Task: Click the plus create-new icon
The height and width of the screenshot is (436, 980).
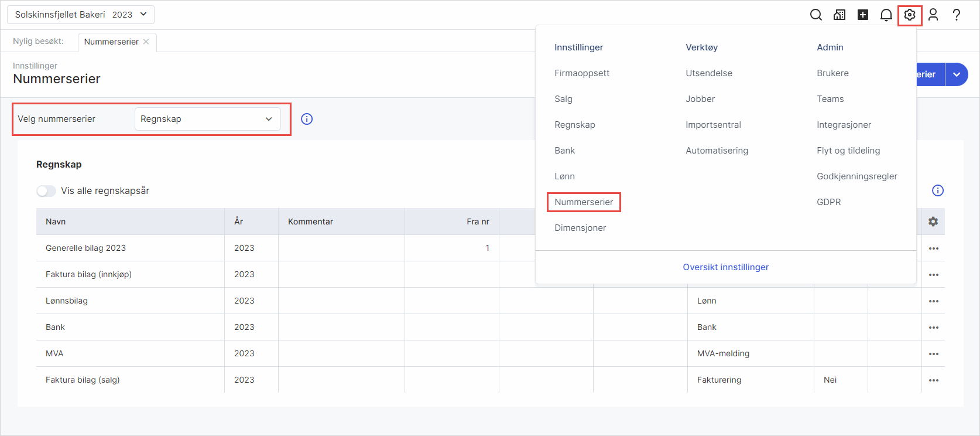Action: click(863, 15)
